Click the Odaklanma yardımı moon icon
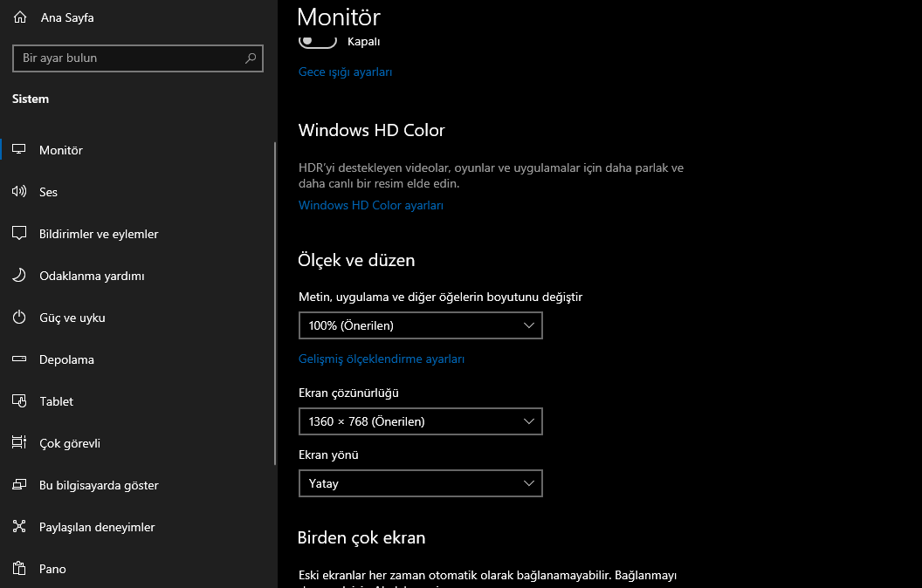 click(x=19, y=276)
